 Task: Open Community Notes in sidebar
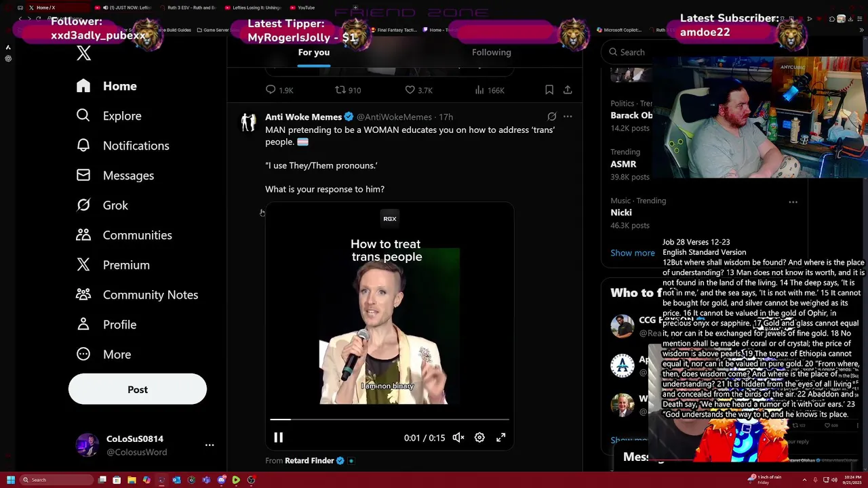137,295
